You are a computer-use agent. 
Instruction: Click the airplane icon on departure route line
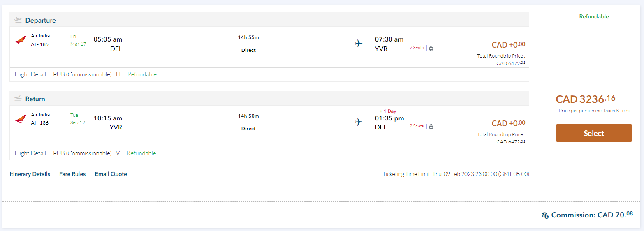[x=359, y=44]
